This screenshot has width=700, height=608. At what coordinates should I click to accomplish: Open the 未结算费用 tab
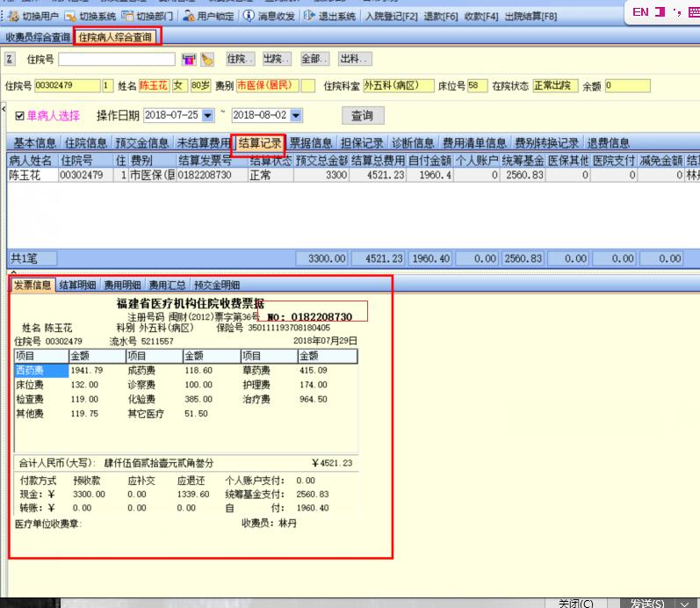click(x=203, y=143)
